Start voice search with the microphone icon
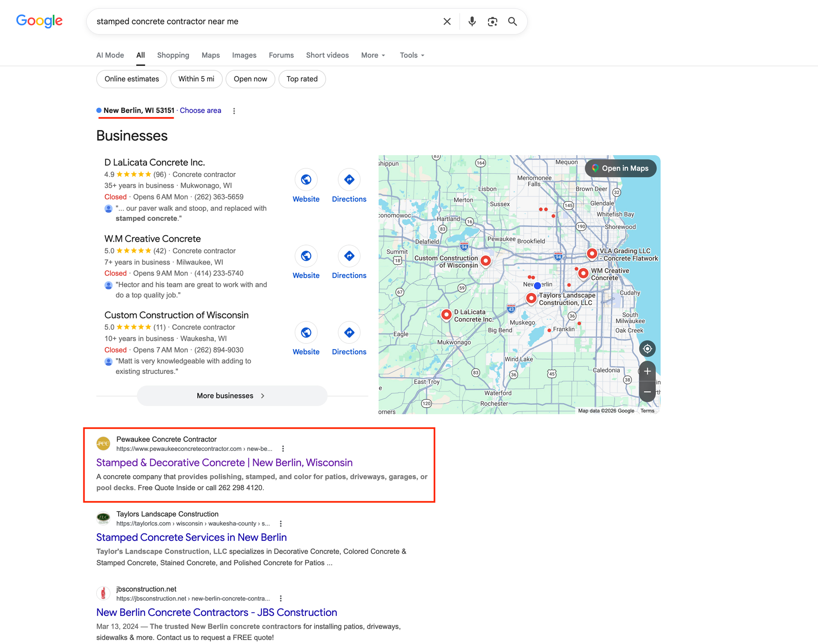 pyautogui.click(x=472, y=21)
